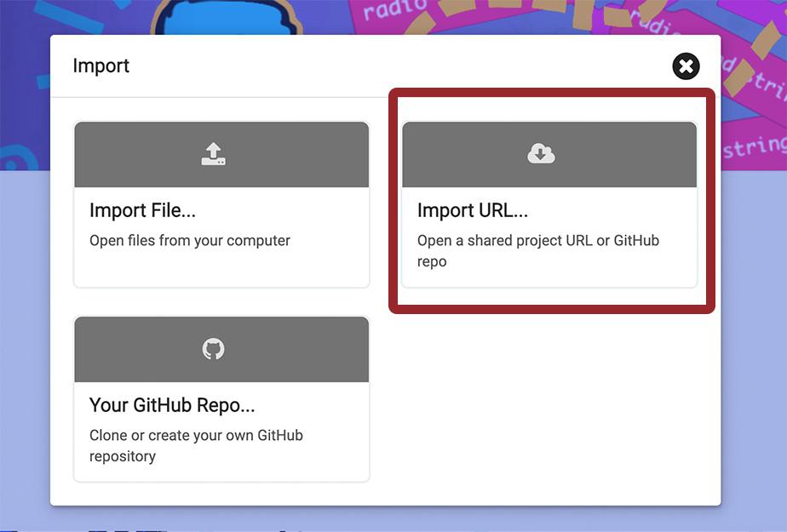Click the pink "radio" block behind the dialog
This screenshot has height=532, width=787.
click(394, 11)
